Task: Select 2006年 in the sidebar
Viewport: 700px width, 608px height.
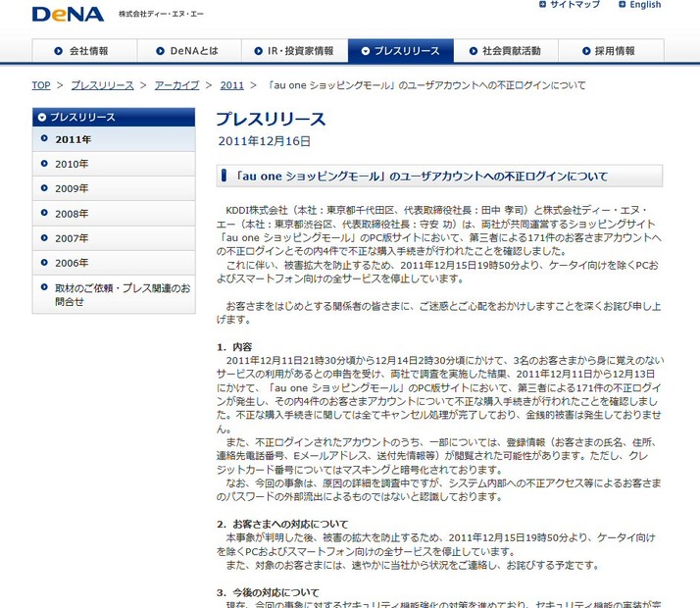Action: pyautogui.click(x=114, y=263)
